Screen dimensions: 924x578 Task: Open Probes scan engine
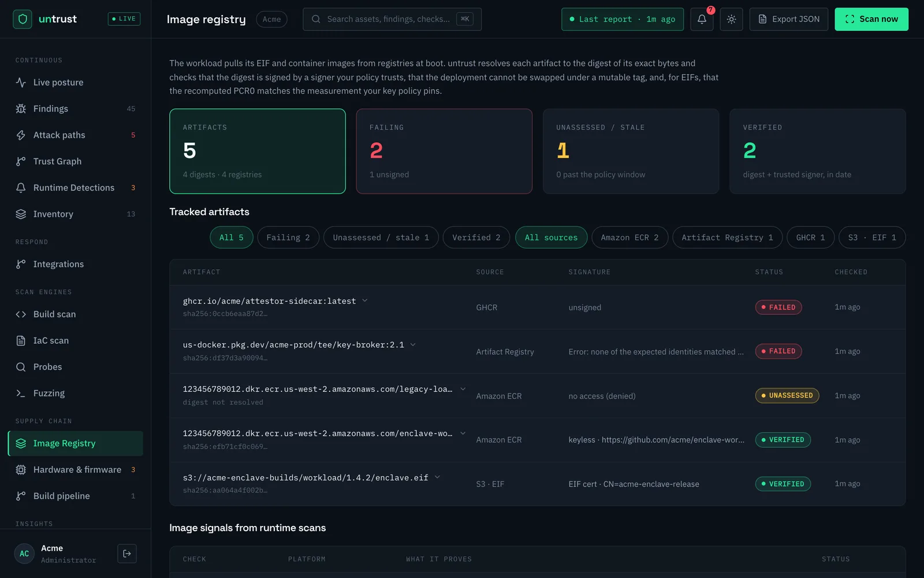click(76, 367)
